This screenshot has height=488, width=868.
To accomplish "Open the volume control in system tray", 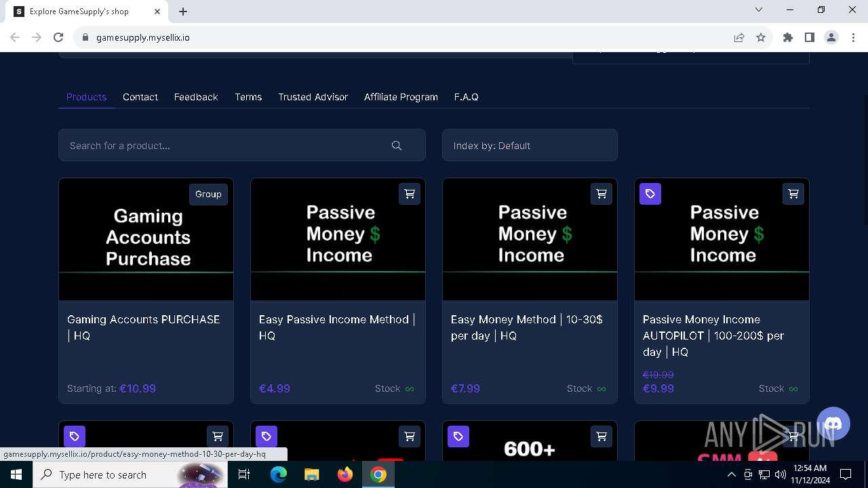I will (x=781, y=474).
